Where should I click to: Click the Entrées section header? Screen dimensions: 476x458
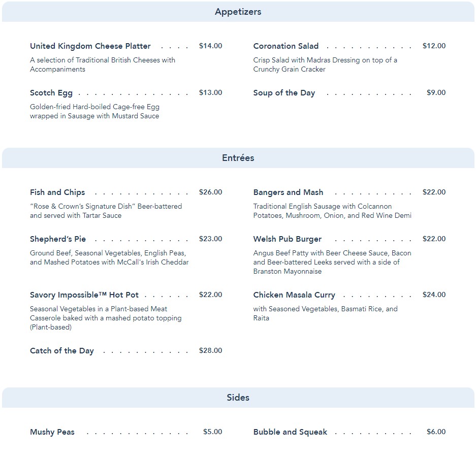click(238, 158)
